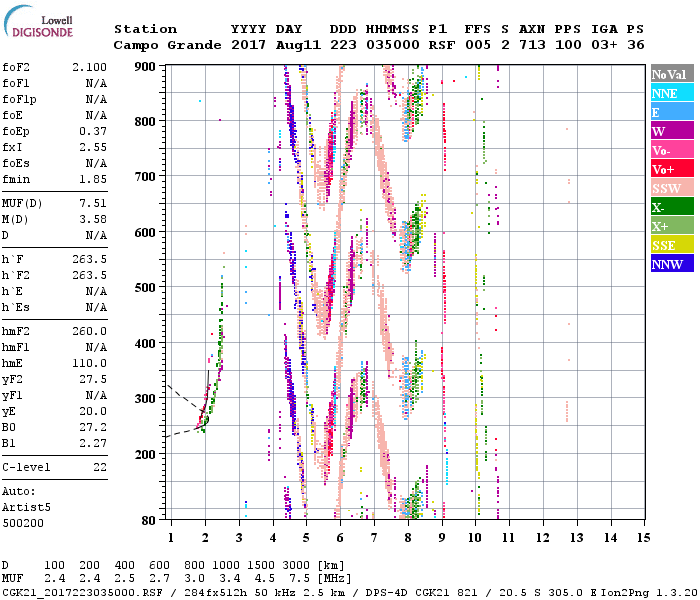
Task: Select the SSE legend swatch
Action: [672, 245]
